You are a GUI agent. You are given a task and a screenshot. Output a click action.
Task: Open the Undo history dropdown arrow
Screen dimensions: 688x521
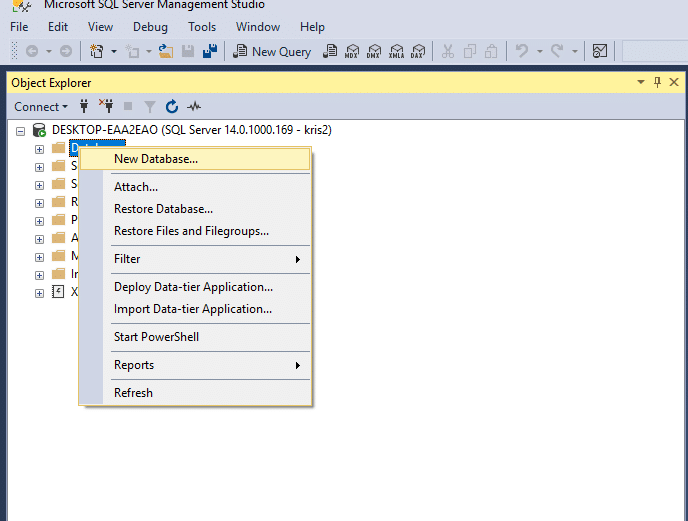click(540, 52)
